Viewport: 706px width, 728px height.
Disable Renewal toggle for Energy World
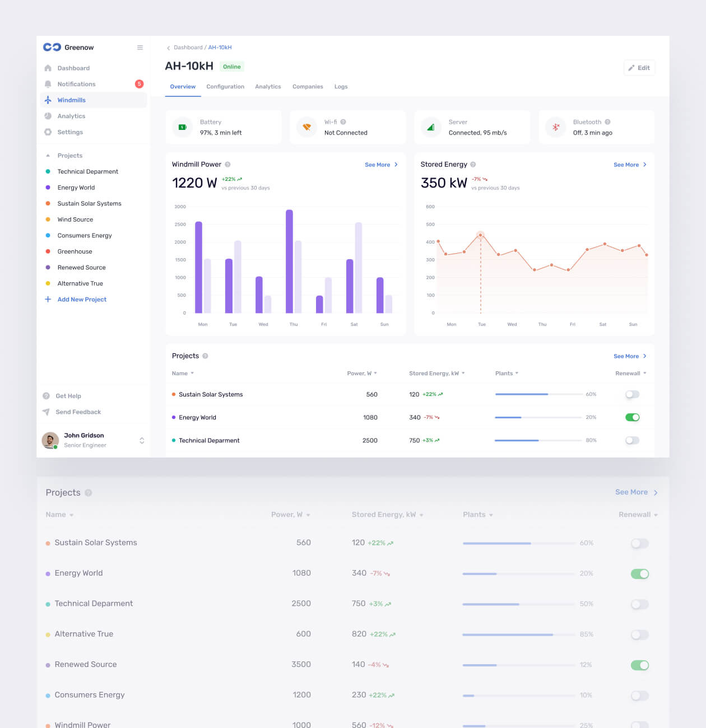pyautogui.click(x=632, y=417)
